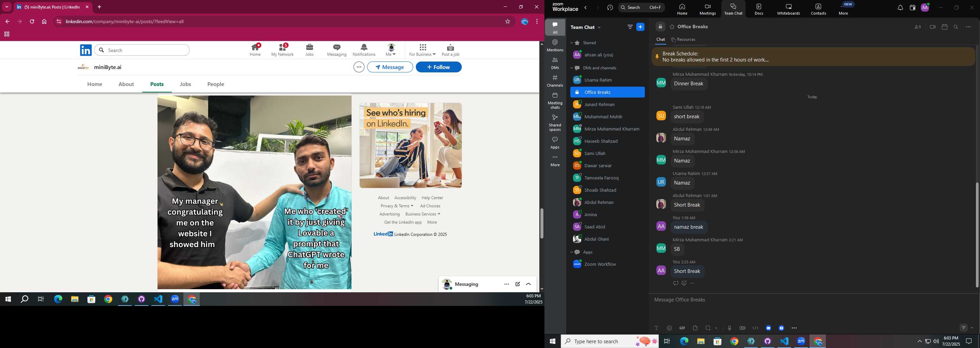Switch to the Resources tab in Office Breaks
Viewport: 980px width, 348px height.
(x=683, y=39)
